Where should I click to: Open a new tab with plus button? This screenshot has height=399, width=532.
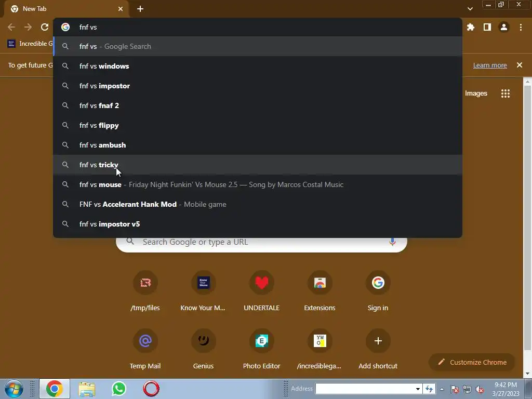tap(140, 9)
